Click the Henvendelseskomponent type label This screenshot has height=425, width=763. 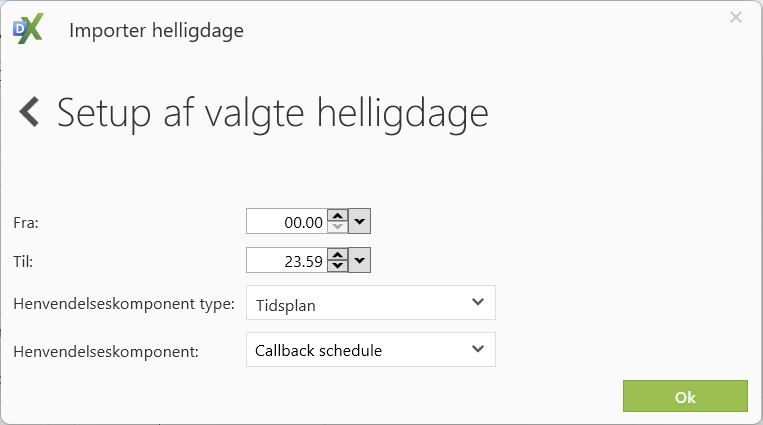(123, 303)
